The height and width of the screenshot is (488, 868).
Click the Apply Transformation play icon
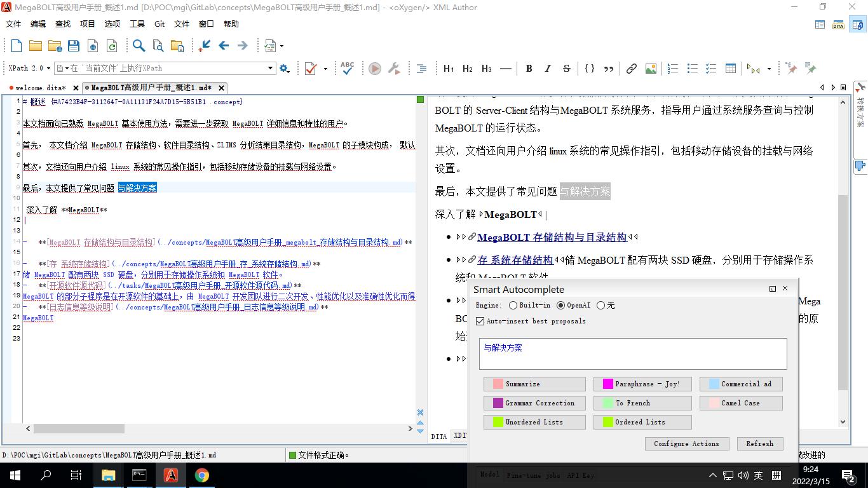pos(375,69)
